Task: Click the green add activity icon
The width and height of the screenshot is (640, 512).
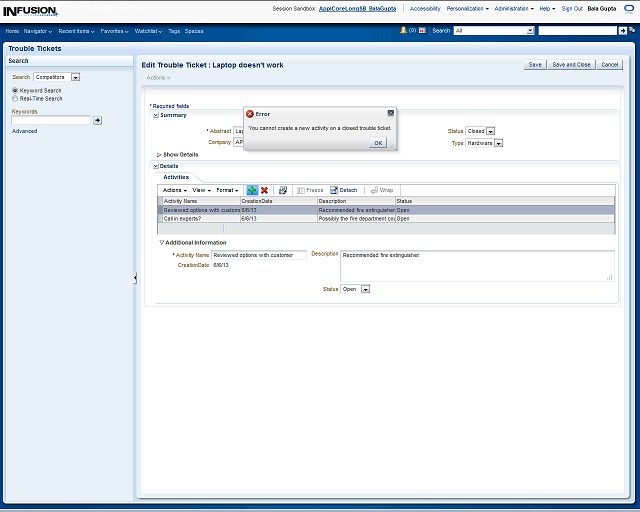Action: [252, 190]
